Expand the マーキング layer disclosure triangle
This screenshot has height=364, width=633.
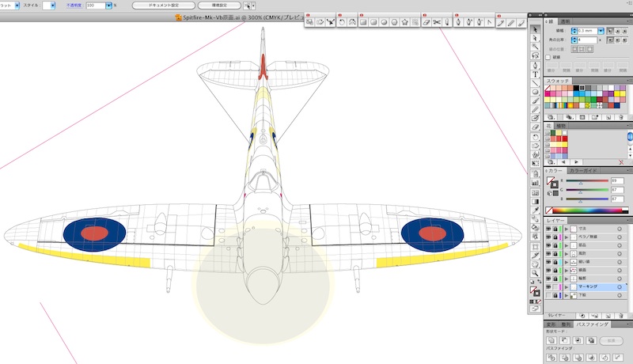(x=566, y=287)
